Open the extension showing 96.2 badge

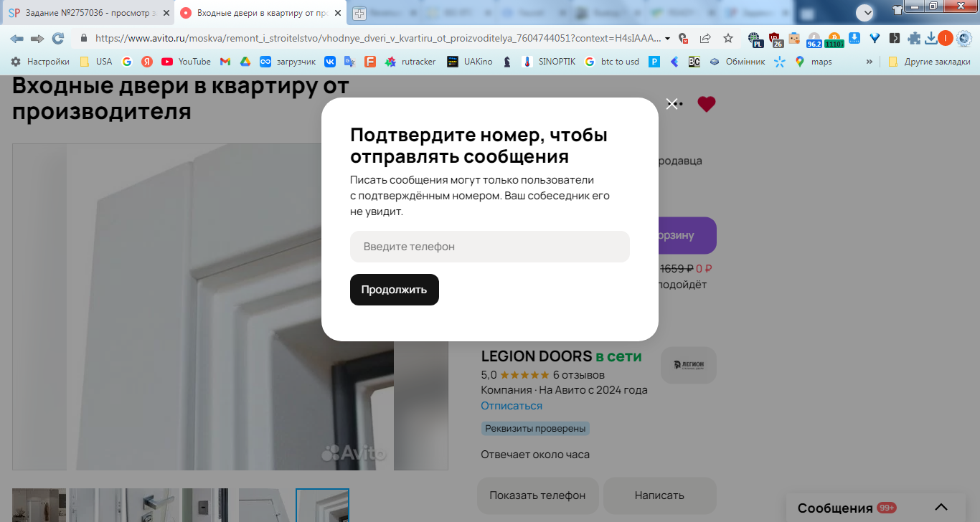click(814, 39)
